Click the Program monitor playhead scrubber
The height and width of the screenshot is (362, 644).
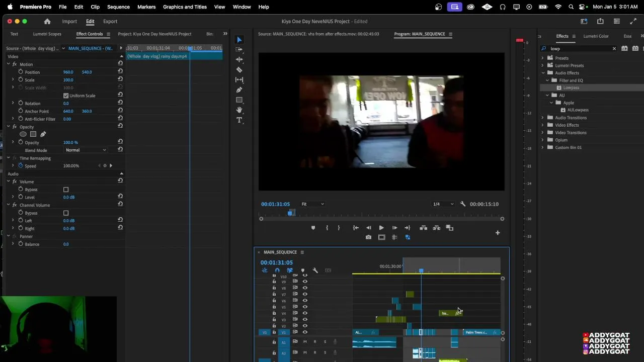pyautogui.click(x=291, y=214)
